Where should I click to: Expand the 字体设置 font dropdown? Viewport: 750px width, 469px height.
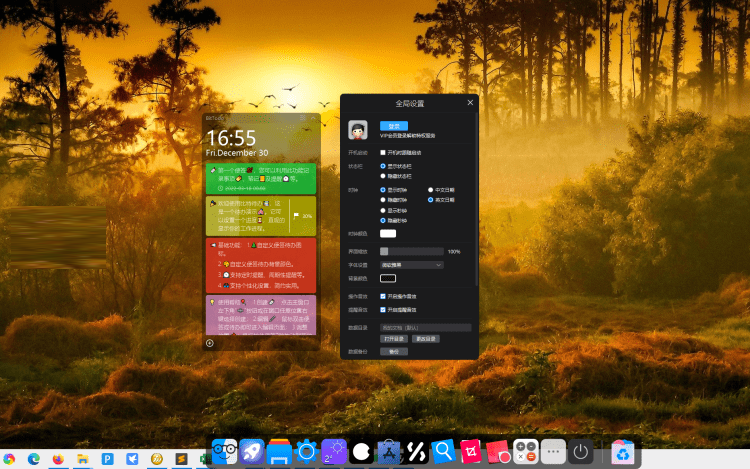(x=412, y=265)
